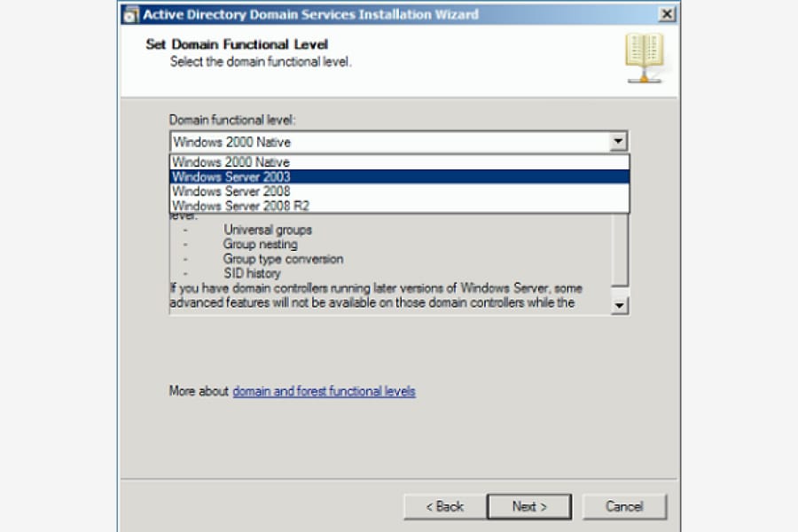Click the description box scrollbar track
The width and height of the screenshot is (798, 532).
pyautogui.click(x=620, y=292)
